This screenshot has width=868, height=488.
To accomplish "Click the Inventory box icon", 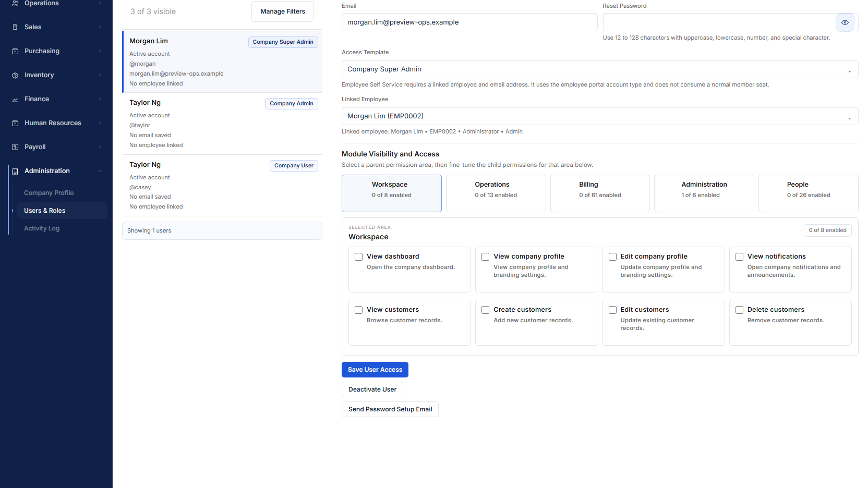I will coord(15,75).
